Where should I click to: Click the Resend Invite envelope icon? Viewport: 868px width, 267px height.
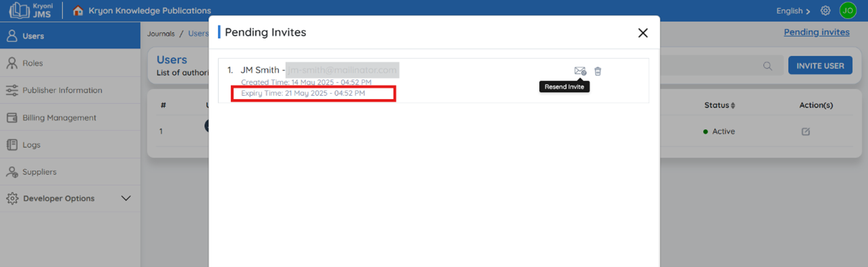580,71
